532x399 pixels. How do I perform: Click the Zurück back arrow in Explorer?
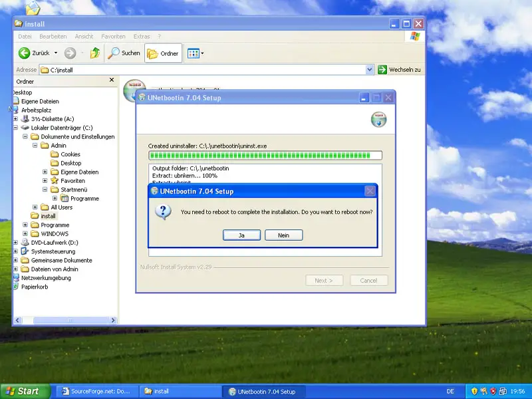click(x=25, y=53)
